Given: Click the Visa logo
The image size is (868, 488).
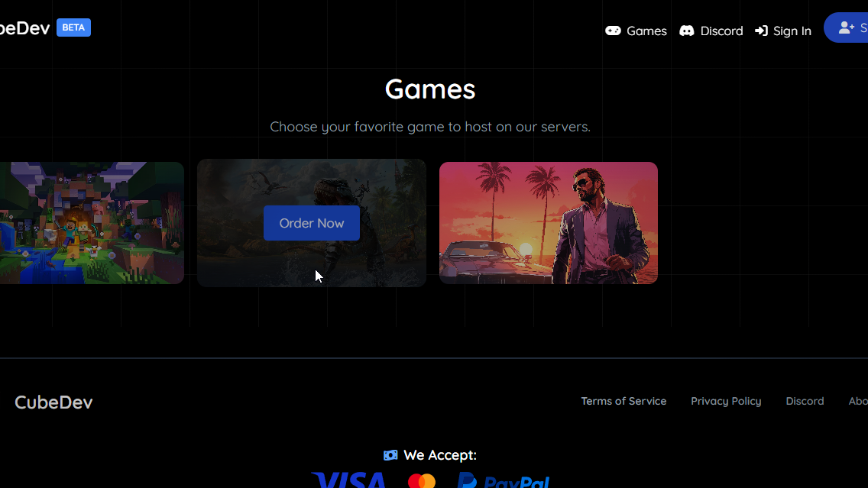Looking at the screenshot, I should (348, 480).
